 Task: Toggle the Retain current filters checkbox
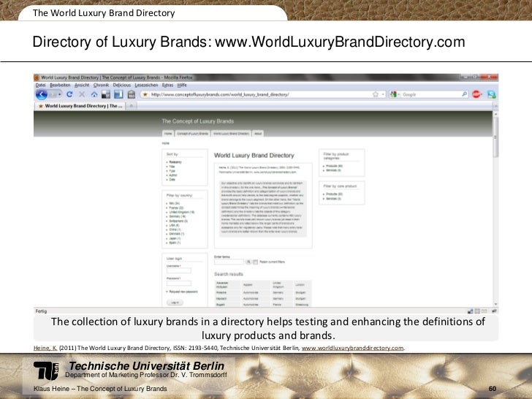point(256,262)
